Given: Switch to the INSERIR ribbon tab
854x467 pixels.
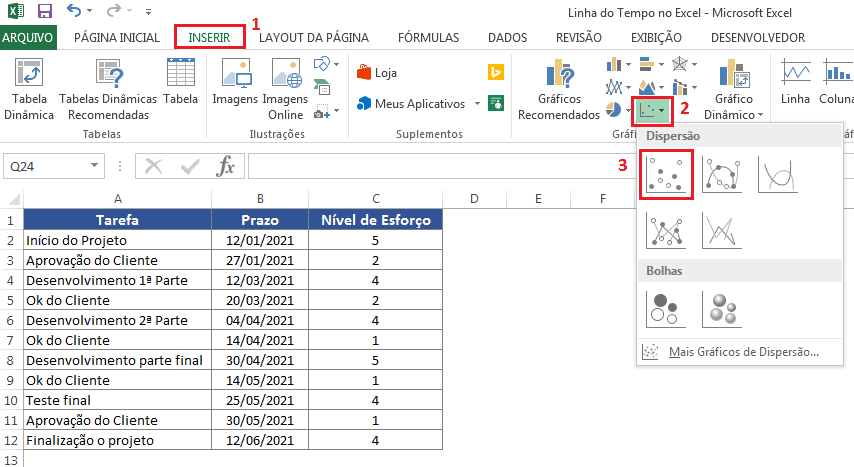Looking at the screenshot, I should coord(209,37).
